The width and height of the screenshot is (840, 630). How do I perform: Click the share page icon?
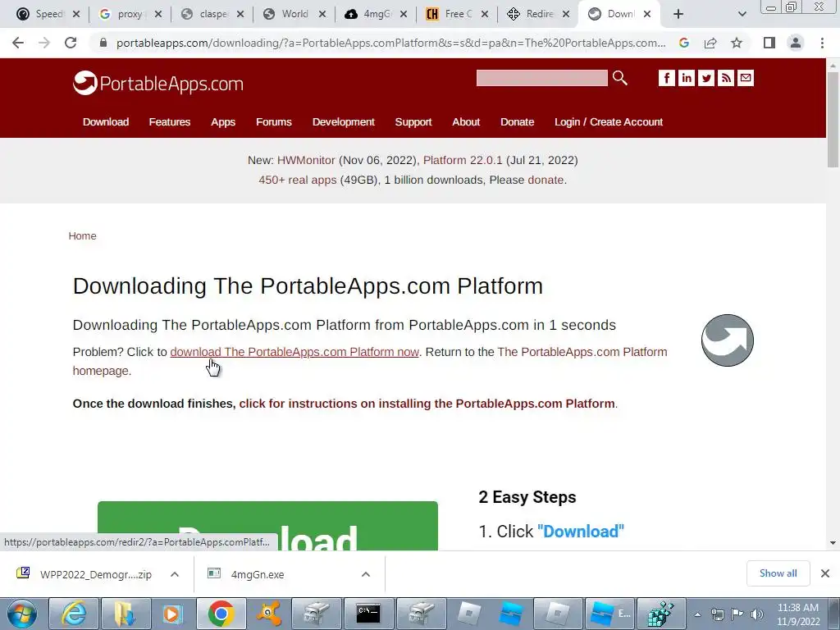tap(710, 43)
